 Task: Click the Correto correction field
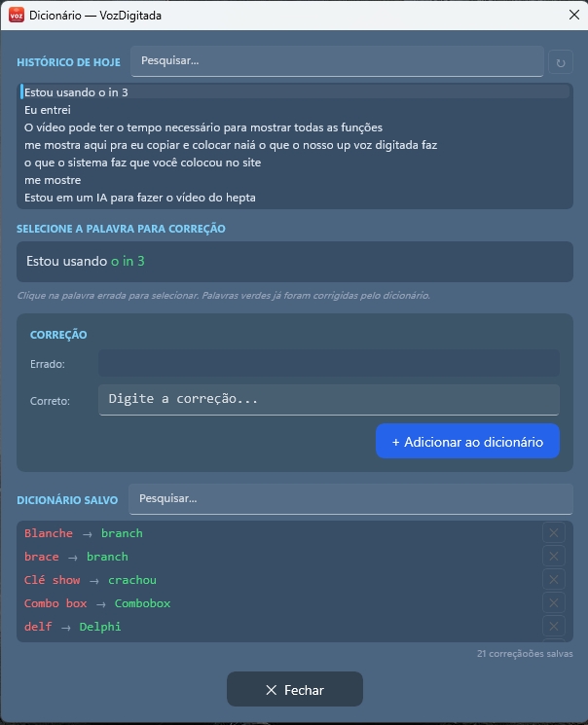[x=328, y=399]
